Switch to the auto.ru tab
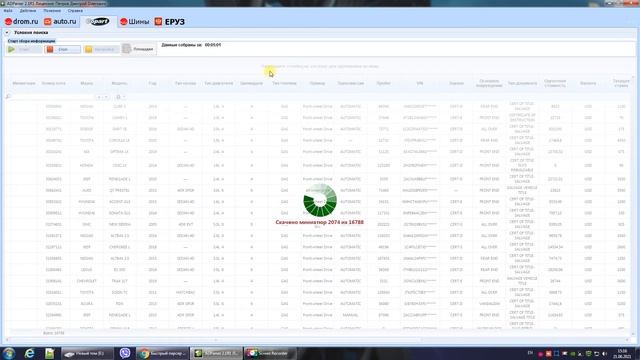Image resolution: width=640 pixels, height=360 pixels. [60, 22]
